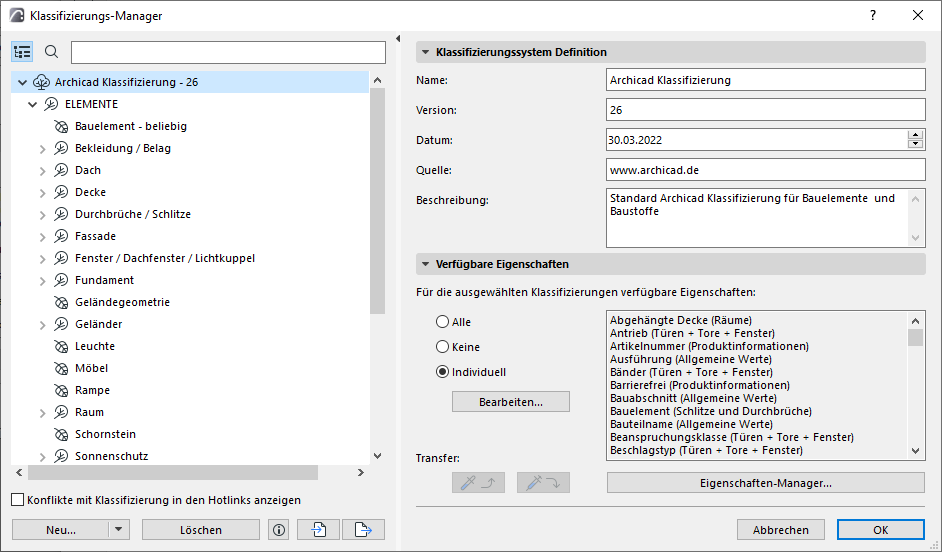Enable Konflikte mit Klassifizierung in Hotlinks checkbox
Image resolution: width=942 pixels, height=552 pixels.
point(17,500)
